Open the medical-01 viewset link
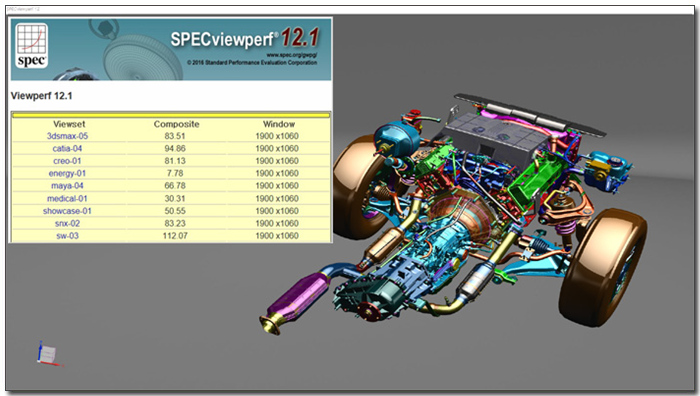 coord(67,199)
